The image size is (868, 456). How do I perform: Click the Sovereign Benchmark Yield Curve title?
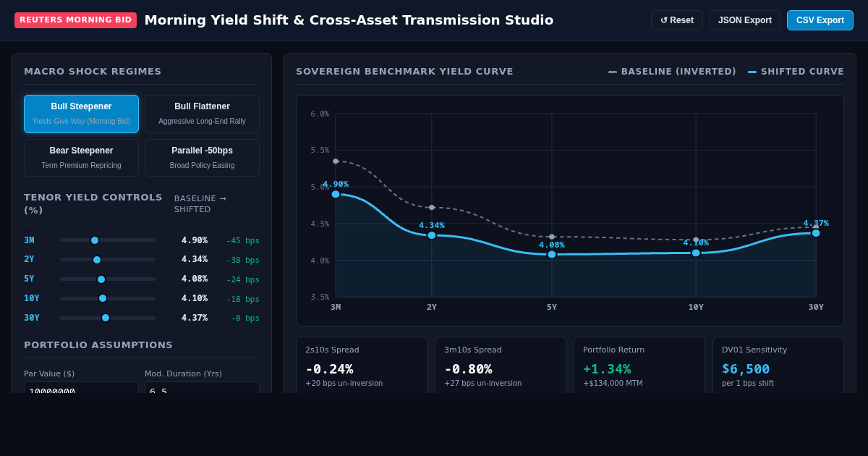tap(404, 72)
